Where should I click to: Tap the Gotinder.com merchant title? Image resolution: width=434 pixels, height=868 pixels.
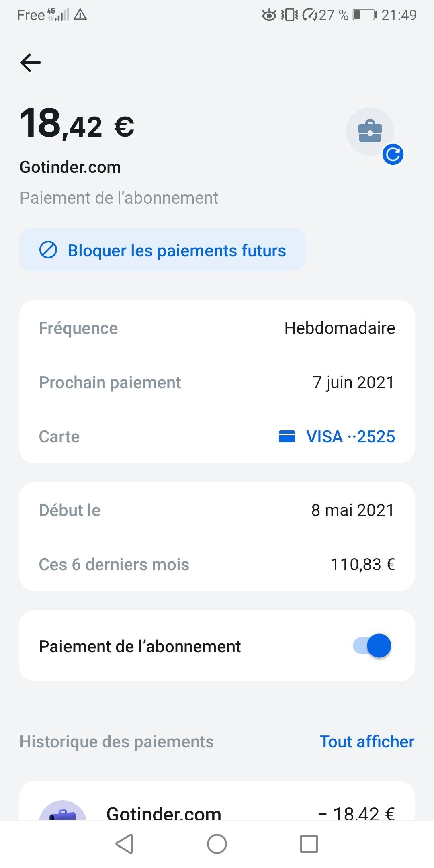tap(70, 167)
